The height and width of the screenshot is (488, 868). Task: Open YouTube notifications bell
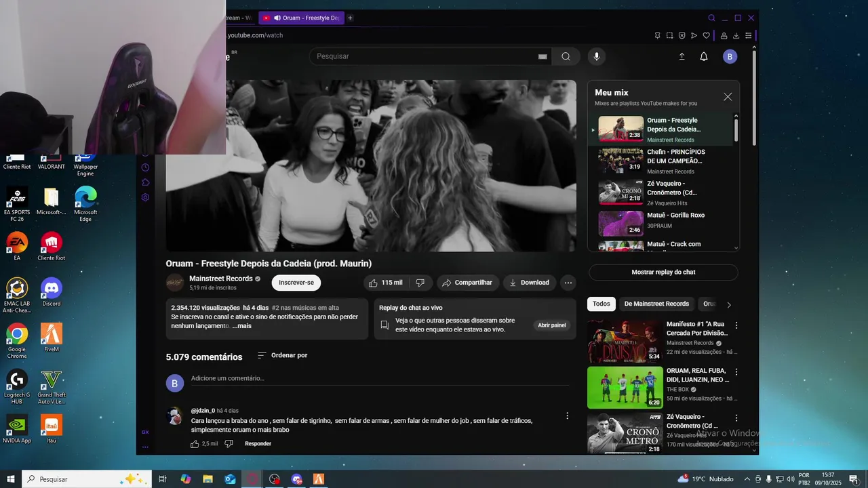tap(704, 56)
